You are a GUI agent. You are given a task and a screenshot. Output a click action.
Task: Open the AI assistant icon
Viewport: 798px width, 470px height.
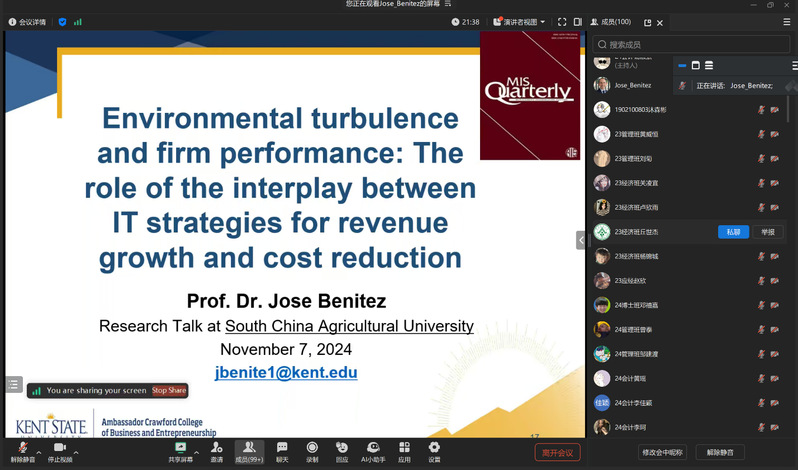(x=373, y=448)
